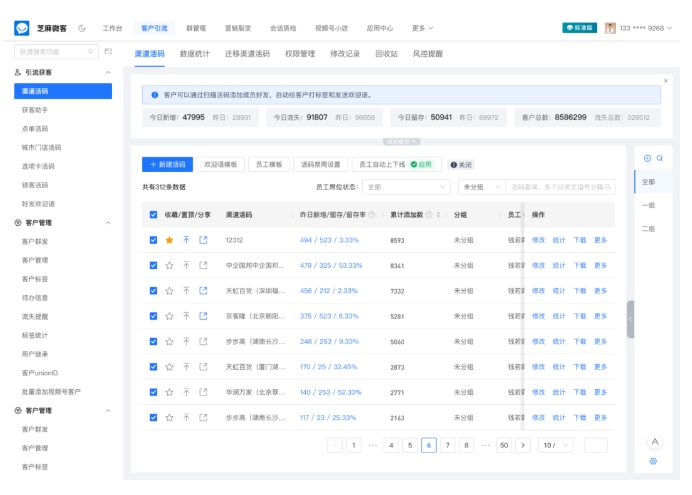Add a new group with the plus icon
Screen dimensions: 692x495
tap(647, 158)
